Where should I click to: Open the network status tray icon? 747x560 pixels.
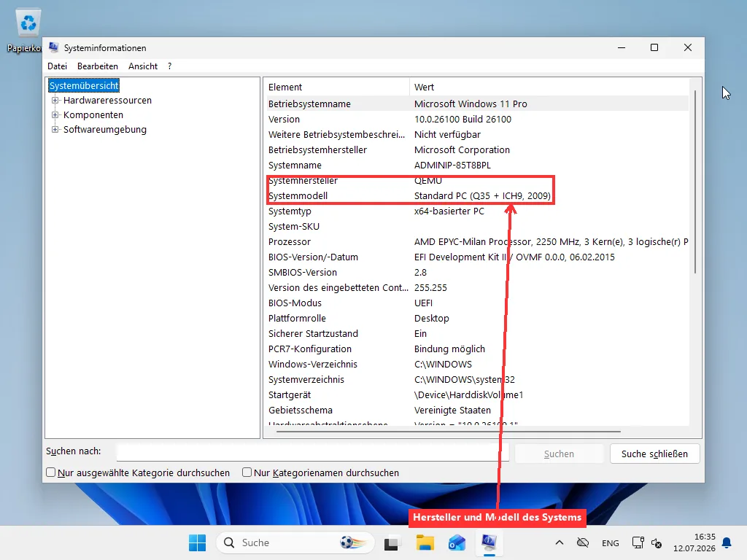pos(638,542)
